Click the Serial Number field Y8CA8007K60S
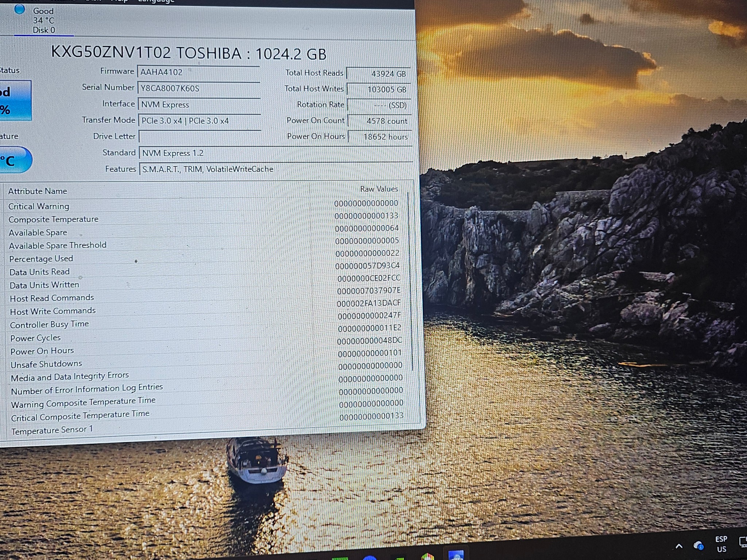Image resolution: width=747 pixels, height=560 pixels. point(199,88)
